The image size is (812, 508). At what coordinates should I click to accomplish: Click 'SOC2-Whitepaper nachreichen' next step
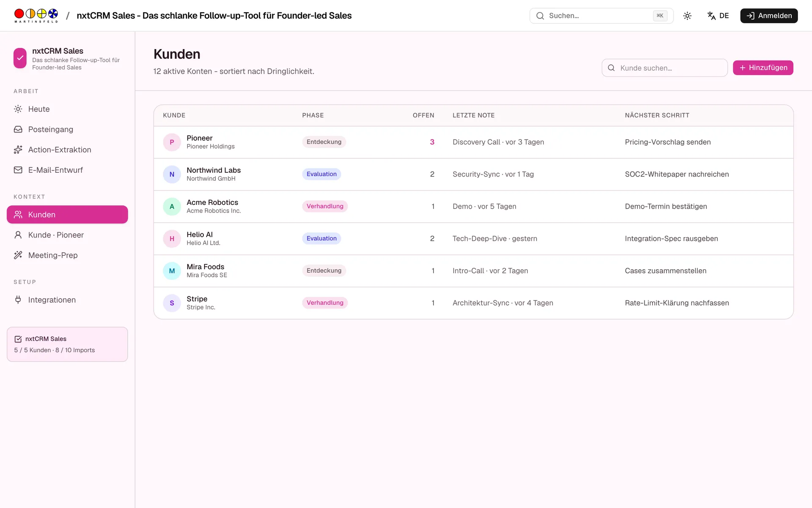677,174
